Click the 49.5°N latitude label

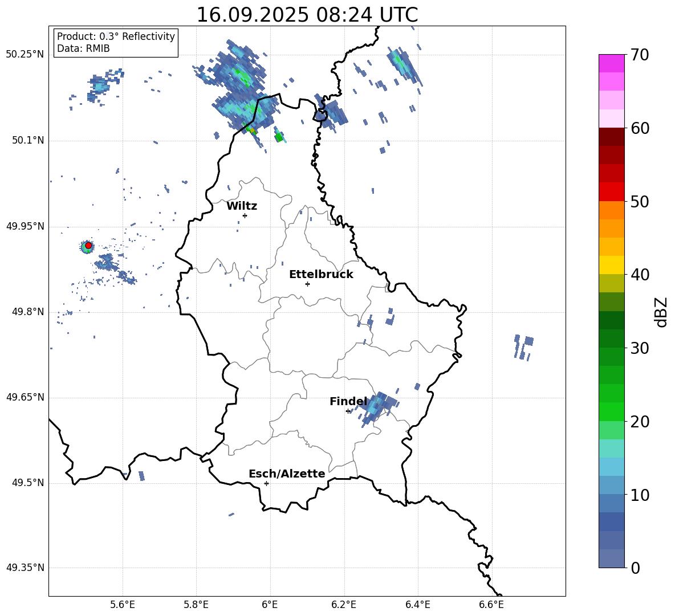27,483
